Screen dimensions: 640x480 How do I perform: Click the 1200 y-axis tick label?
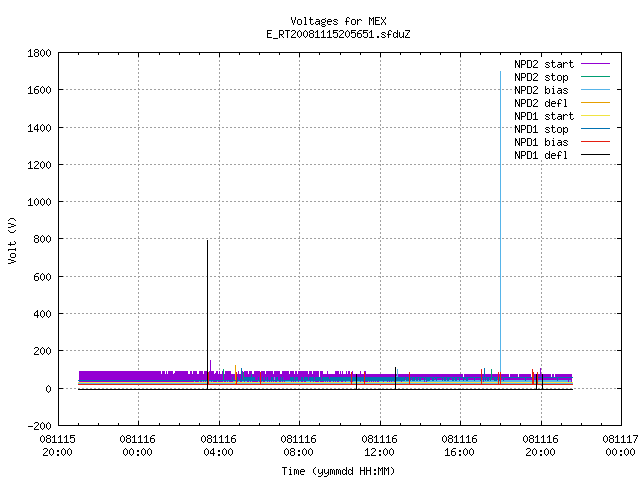(39, 165)
